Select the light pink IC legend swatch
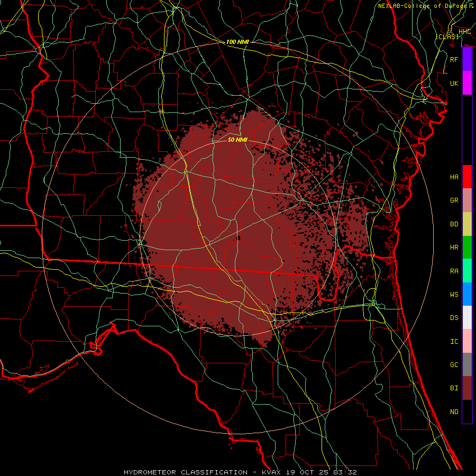This screenshot has width=476, height=476. coord(467,341)
